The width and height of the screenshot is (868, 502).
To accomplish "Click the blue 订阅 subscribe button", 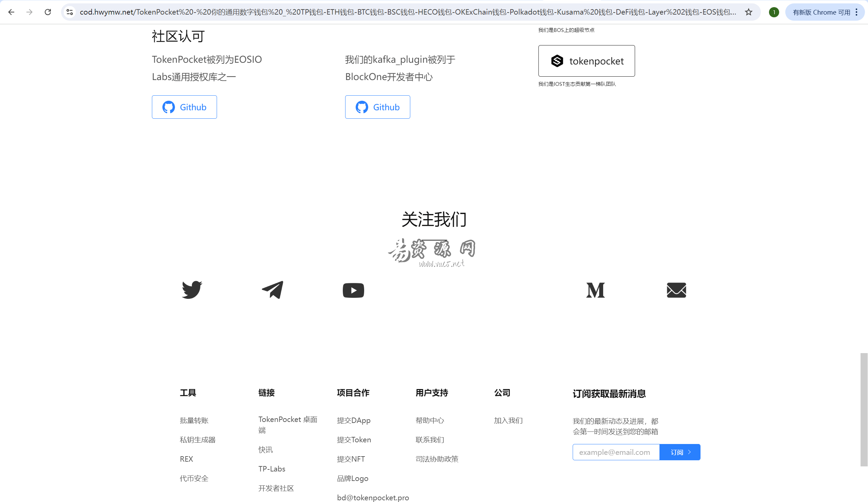I will [679, 452].
